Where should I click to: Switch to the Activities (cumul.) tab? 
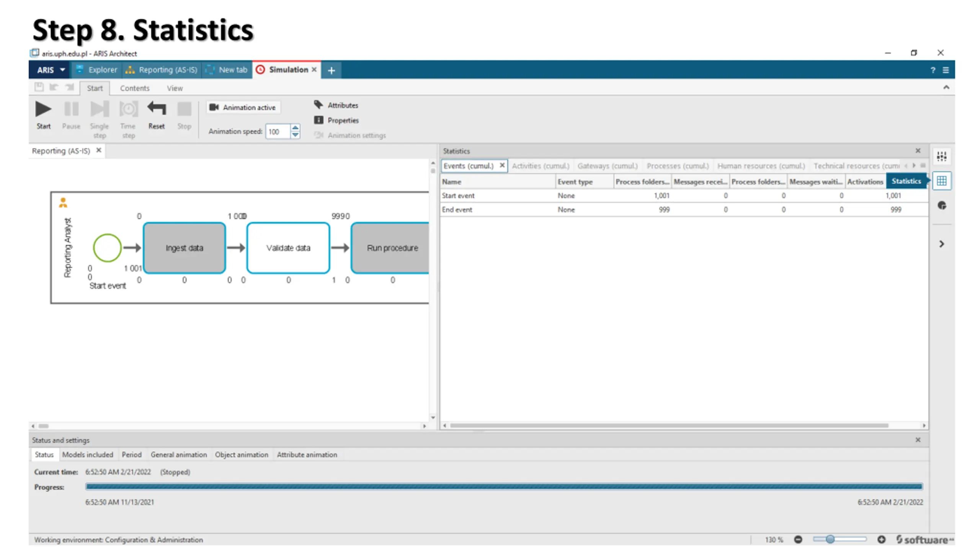click(540, 166)
